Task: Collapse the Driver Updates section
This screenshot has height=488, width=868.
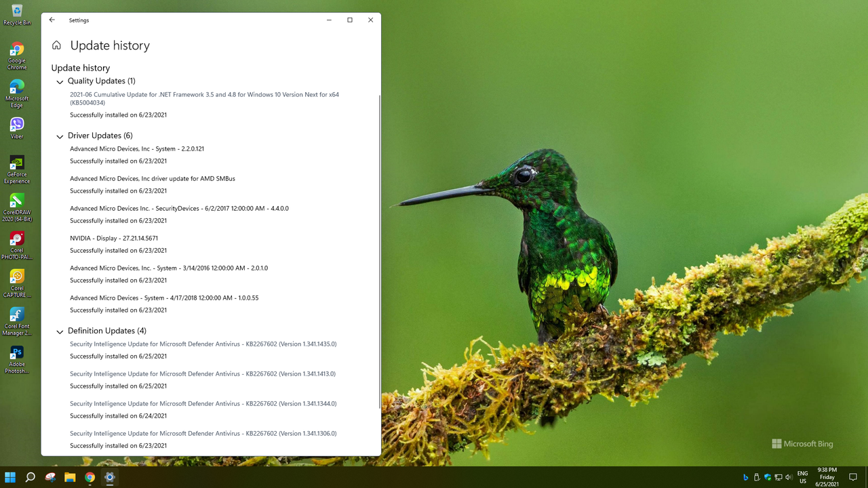Action: point(60,137)
